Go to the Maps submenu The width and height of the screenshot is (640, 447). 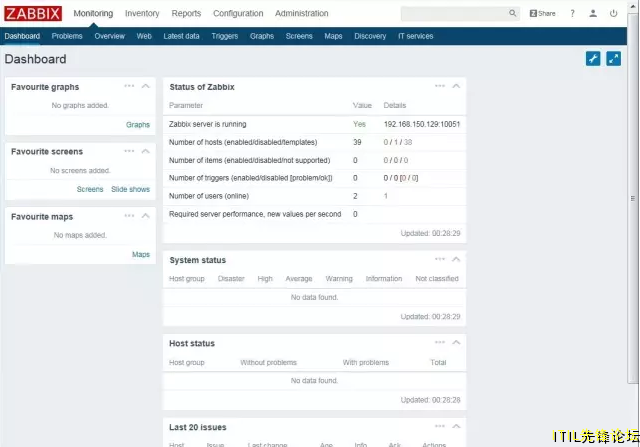click(333, 36)
